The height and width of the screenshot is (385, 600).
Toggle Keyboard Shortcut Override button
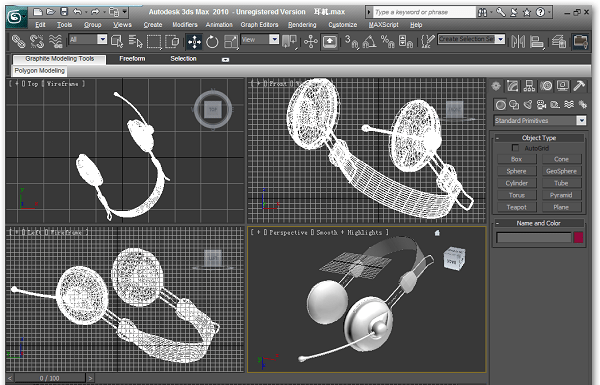tap(330, 41)
